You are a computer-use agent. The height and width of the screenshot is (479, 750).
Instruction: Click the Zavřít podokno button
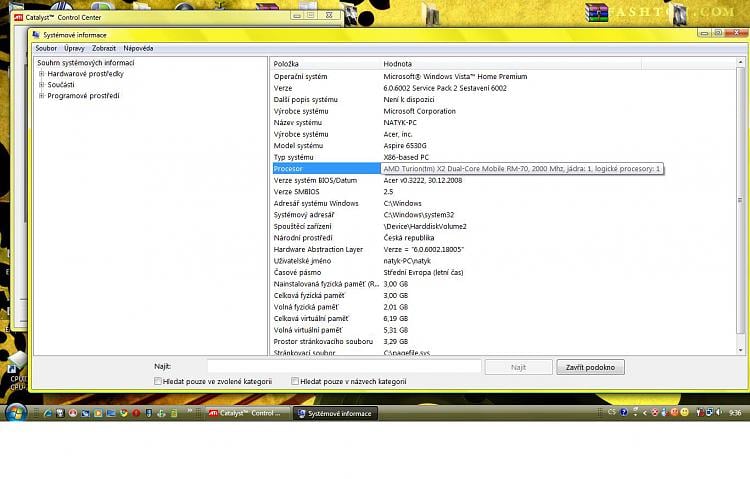(590, 367)
